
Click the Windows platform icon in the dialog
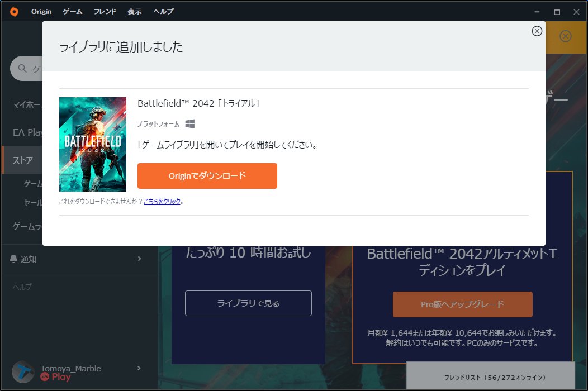point(189,123)
